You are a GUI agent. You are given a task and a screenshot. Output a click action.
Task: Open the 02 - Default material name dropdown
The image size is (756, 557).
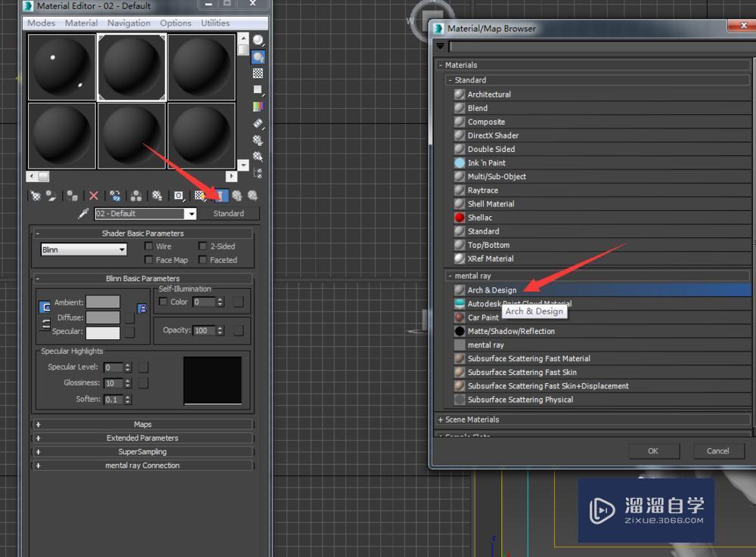point(191,213)
